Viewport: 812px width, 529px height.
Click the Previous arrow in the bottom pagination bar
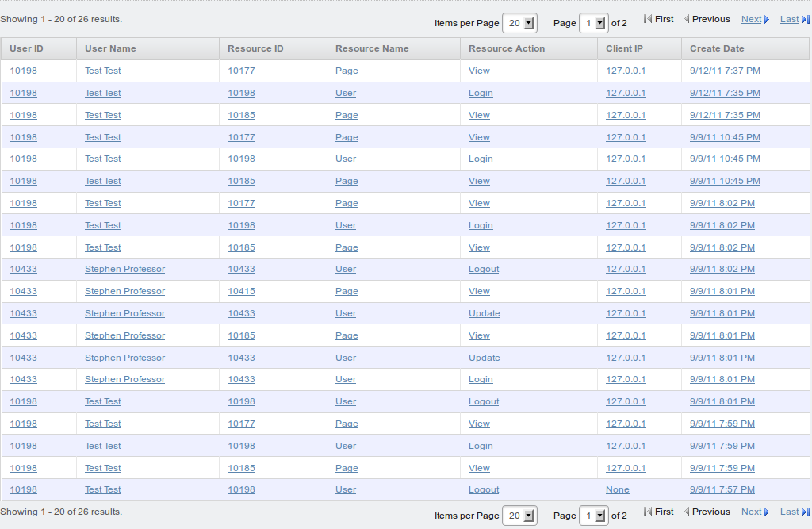[687, 512]
